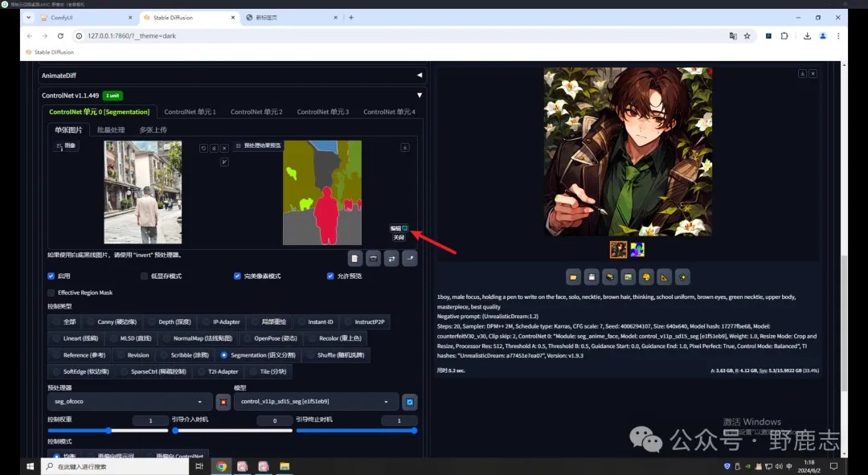Run preprocessor with the explosion icon

223,402
